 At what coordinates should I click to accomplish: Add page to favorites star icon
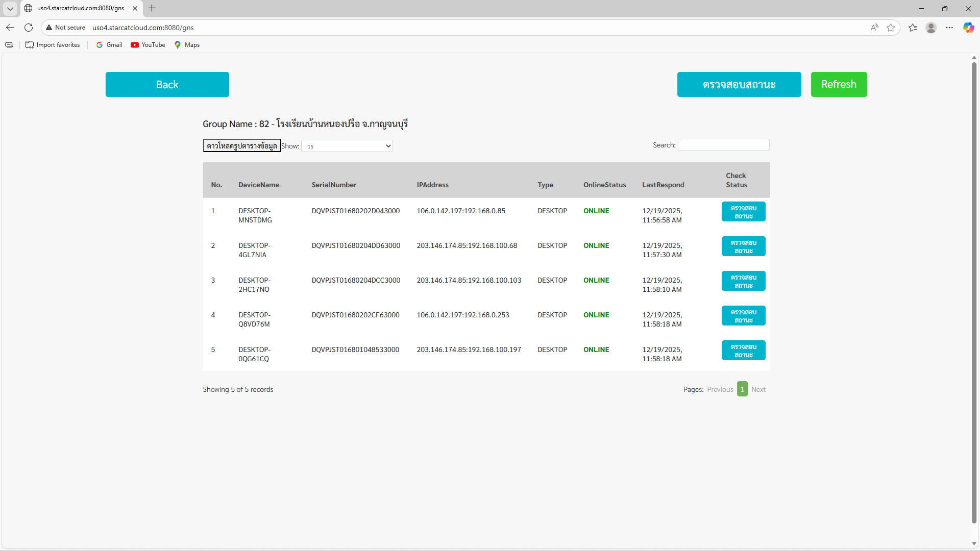tap(891, 28)
